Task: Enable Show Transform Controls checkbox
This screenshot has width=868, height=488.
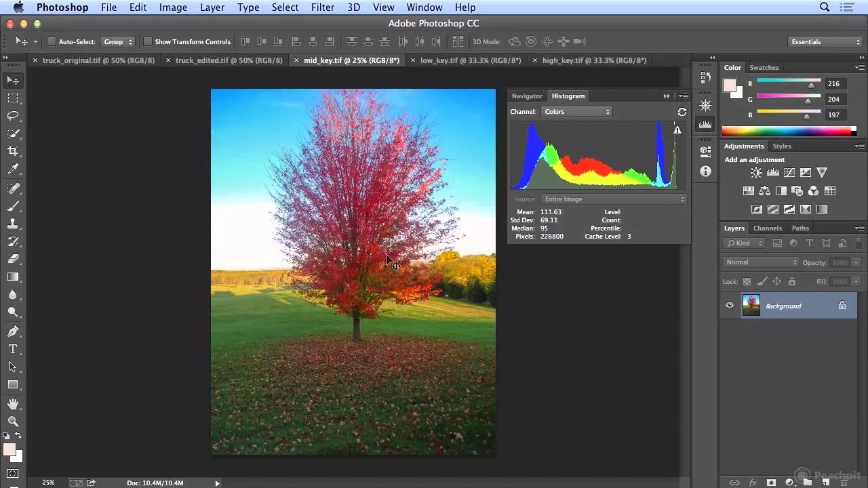Action: 147,42
